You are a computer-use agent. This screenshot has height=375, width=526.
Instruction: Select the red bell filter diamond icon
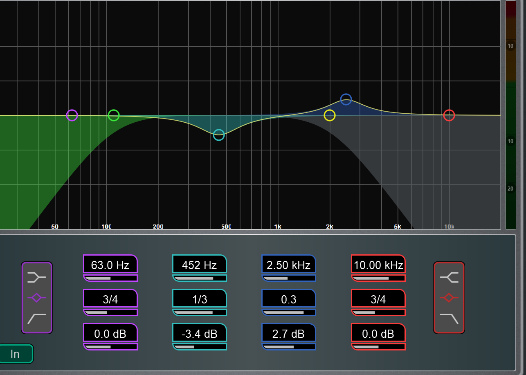coord(449,298)
